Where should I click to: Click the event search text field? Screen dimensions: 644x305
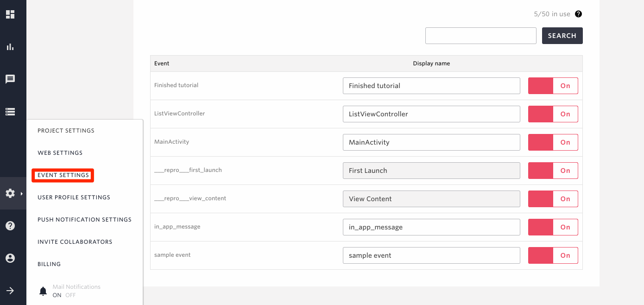pyautogui.click(x=480, y=36)
